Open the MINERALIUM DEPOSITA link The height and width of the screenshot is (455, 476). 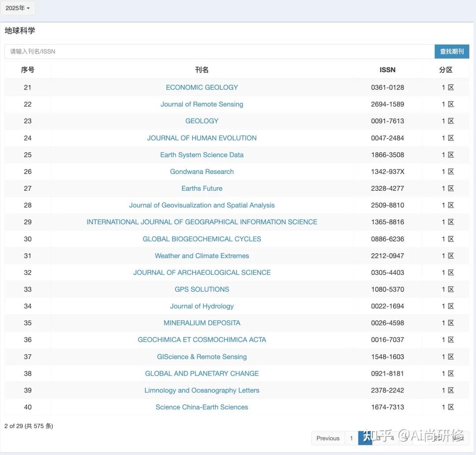(x=202, y=323)
